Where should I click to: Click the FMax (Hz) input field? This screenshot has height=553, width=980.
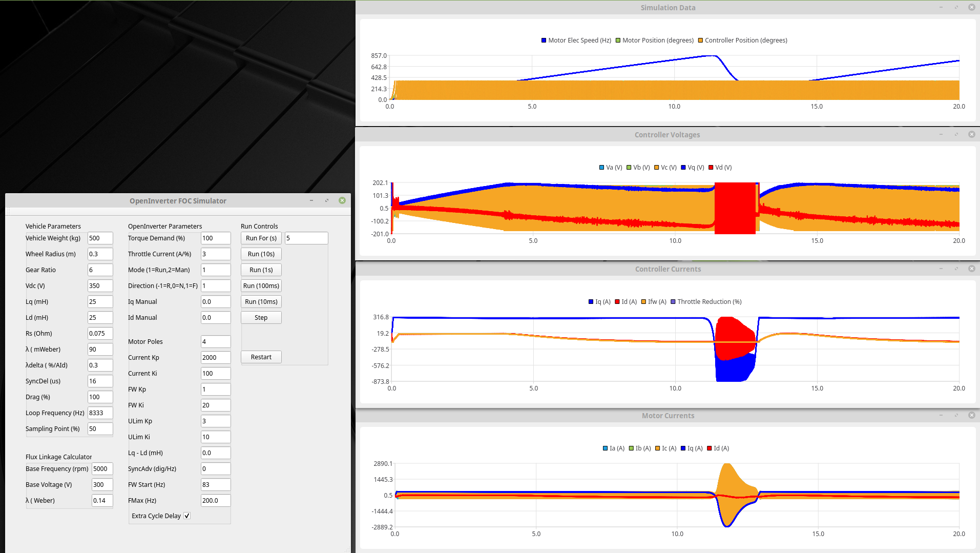point(215,500)
